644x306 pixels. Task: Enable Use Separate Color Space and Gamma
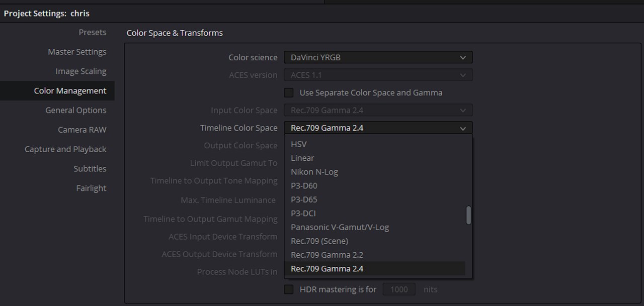click(x=289, y=92)
